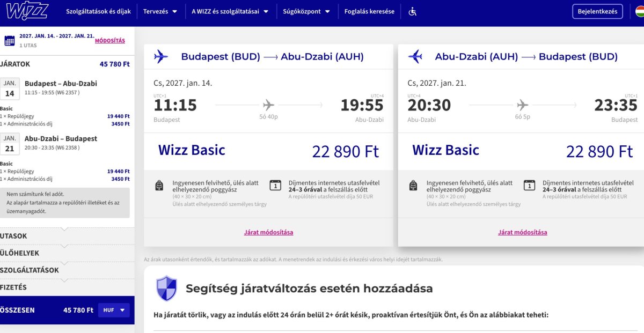Click the grey Nem számítunk fel adót notice

64,203
